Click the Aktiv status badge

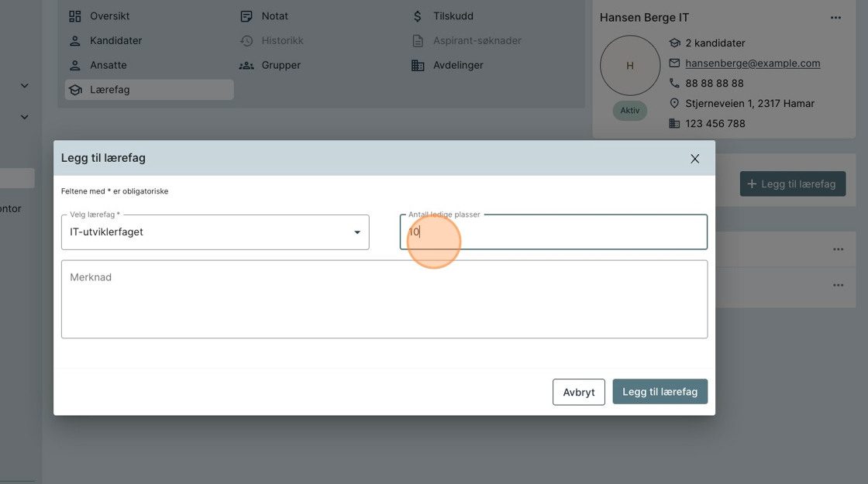[630, 111]
